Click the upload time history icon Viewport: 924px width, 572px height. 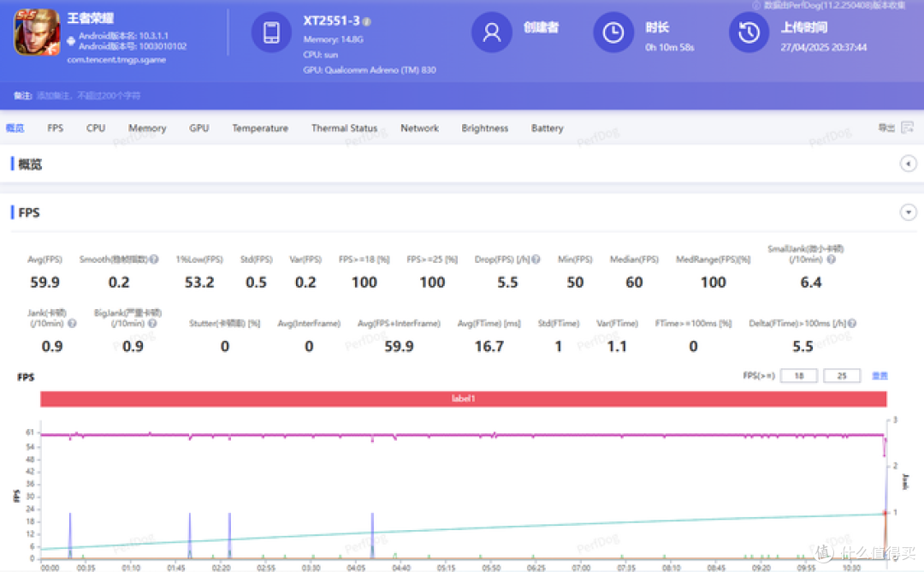tap(749, 33)
